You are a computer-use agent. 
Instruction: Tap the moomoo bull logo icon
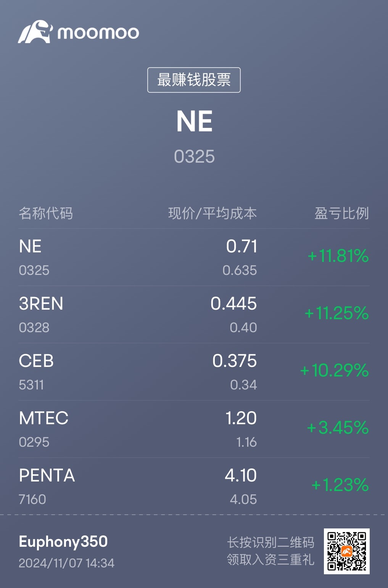(x=35, y=32)
